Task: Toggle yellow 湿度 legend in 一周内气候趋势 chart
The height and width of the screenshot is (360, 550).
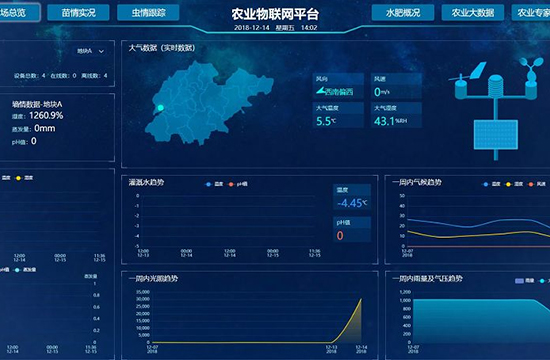Action: [514, 184]
